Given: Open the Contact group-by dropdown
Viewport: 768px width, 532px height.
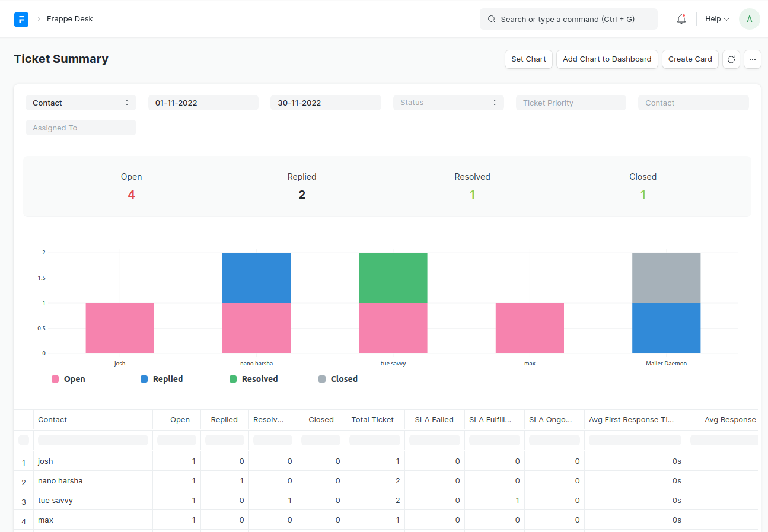Looking at the screenshot, I should pos(81,103).
